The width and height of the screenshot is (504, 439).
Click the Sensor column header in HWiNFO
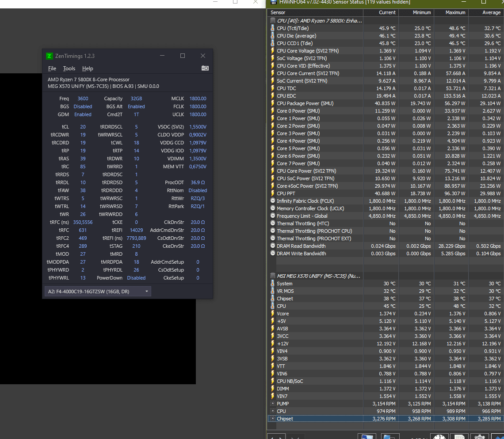coord(315,12)
